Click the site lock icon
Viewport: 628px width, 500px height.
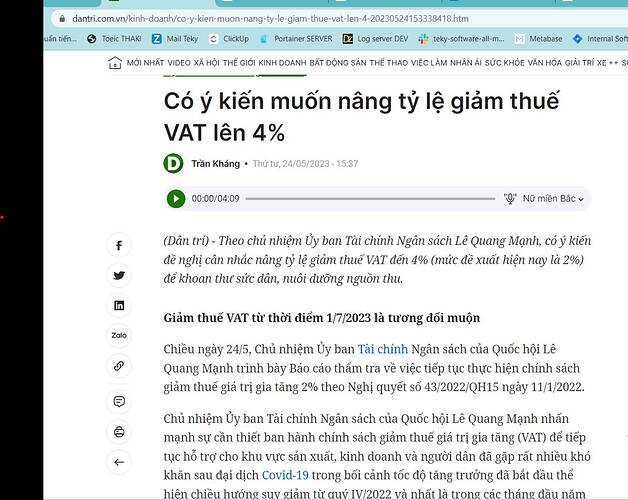point(62,19)
